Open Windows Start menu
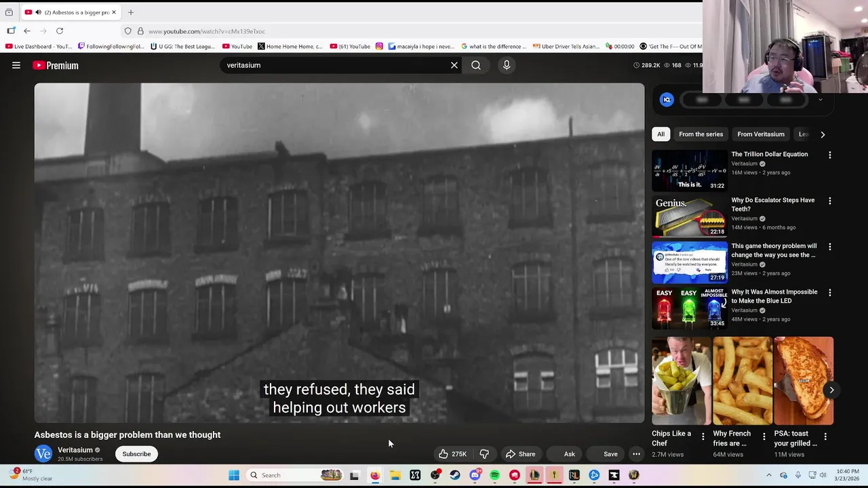This screenshot has width=868, height=488. coord(234,475)
